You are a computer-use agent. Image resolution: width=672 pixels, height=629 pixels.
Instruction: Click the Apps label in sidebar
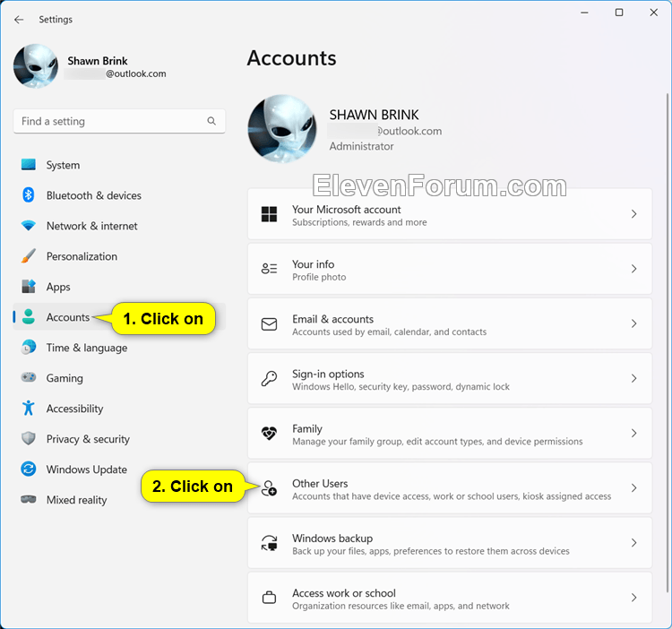click(58, 287)
